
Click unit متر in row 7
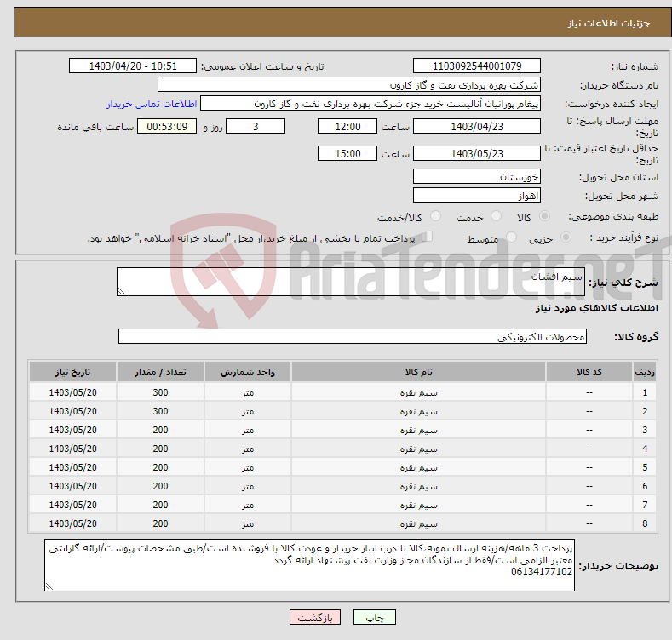(248, 505)
